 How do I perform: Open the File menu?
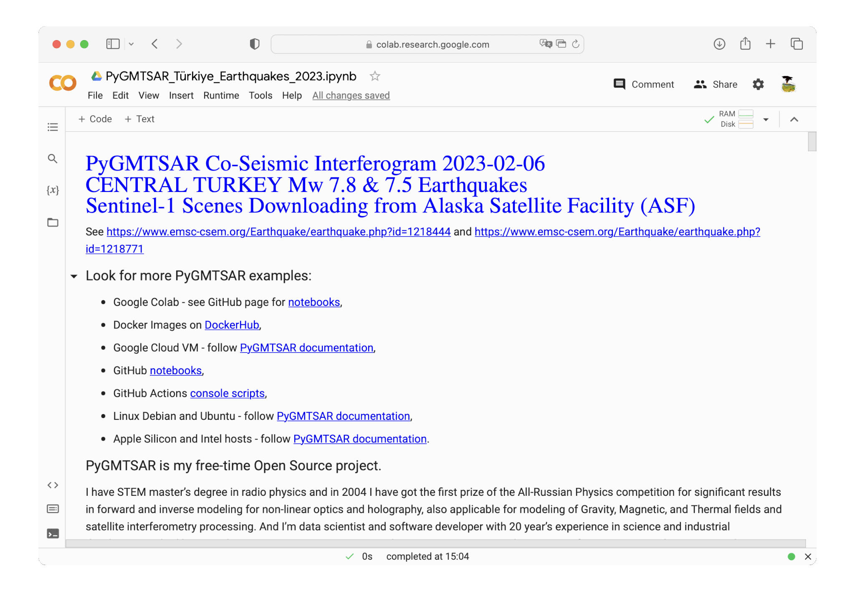pos(95,96)
